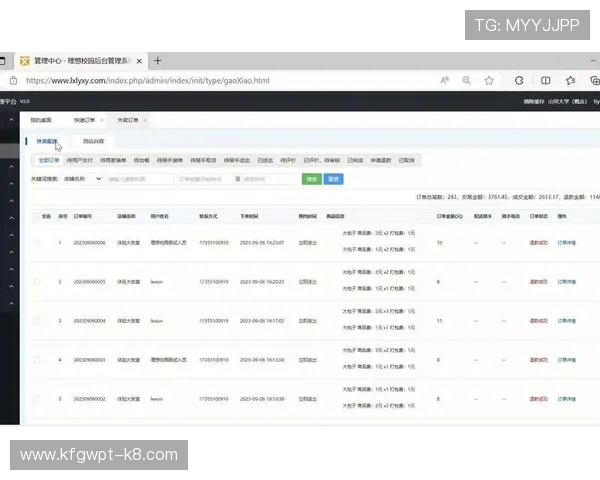Open new browser tab with plus icon
The width and height of the screenshot is (600, 480).
pyautogui.click(x=157, y=60)
